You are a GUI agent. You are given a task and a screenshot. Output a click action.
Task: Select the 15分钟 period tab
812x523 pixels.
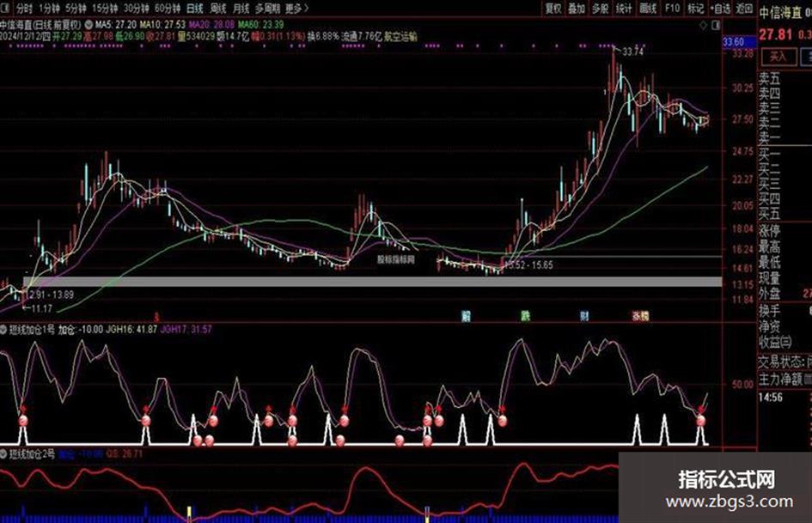[x=105, y=9]
